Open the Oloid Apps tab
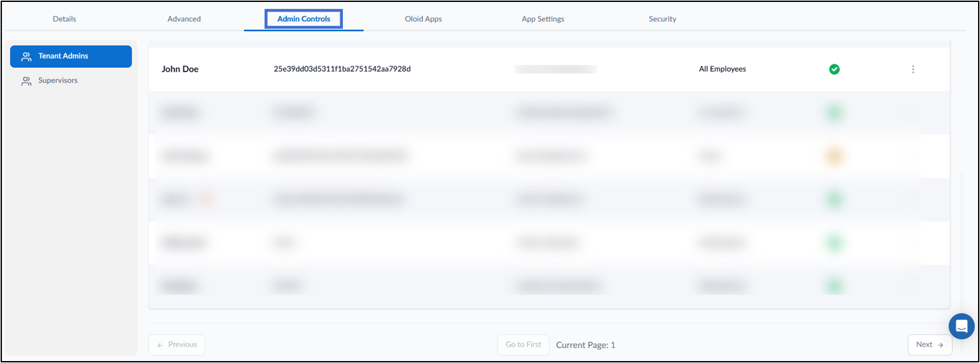 click(x=423, y=19)
